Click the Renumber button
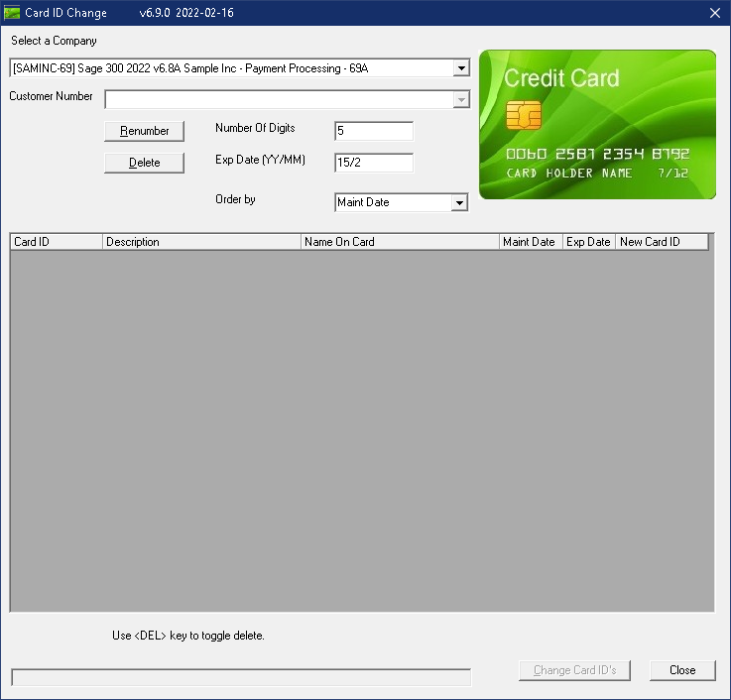The width and height of the screenshot is (731, 700). (x=144, y=131)
